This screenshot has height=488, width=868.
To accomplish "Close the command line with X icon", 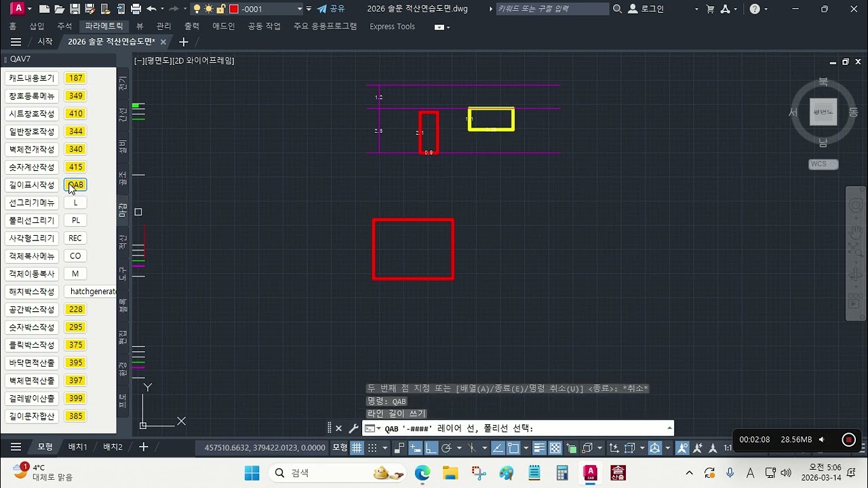I will [x=338, y=428].
